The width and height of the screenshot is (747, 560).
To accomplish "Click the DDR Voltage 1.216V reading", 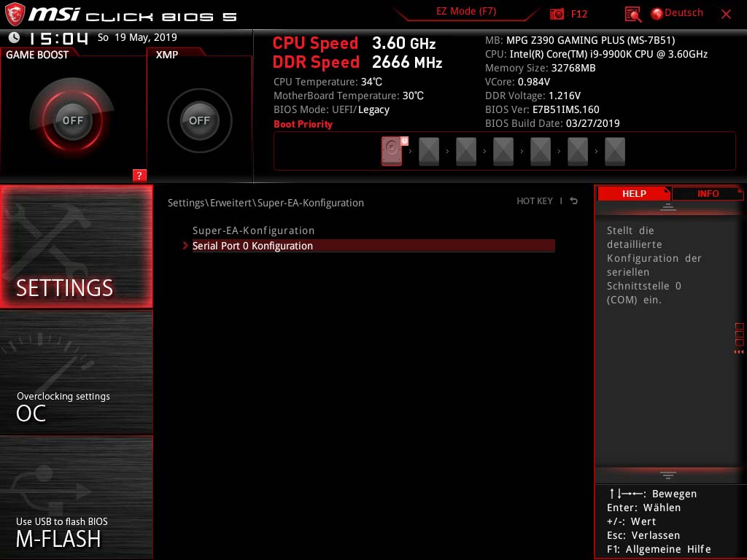I will tap(533, 96).
